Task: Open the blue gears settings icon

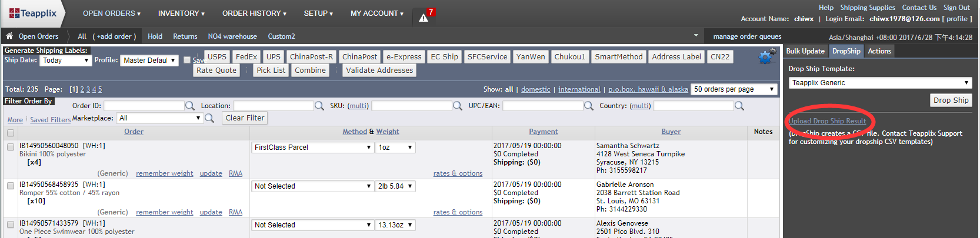Action: (x=766, y=57)
